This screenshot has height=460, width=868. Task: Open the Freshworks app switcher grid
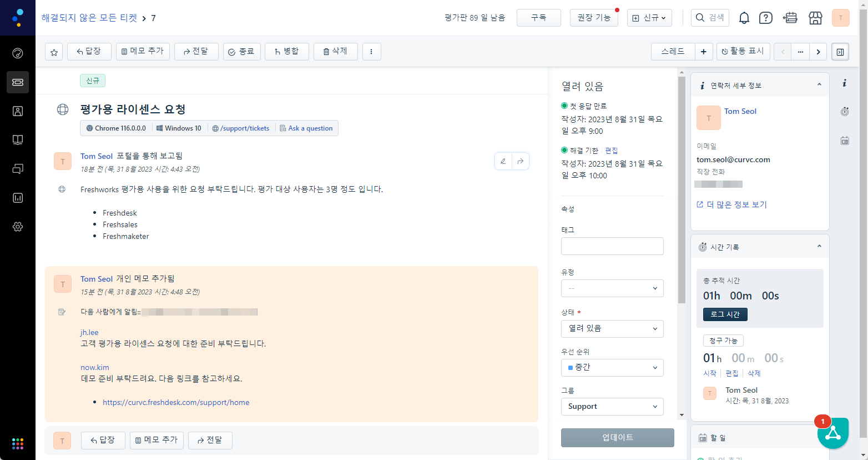coord(18,443)
